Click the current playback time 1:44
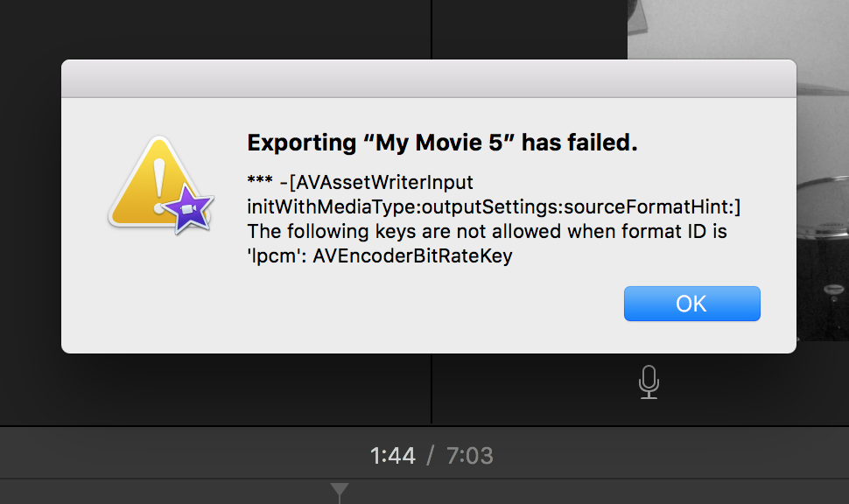Screen dimensions: 849x504 (x=392, y=455)
